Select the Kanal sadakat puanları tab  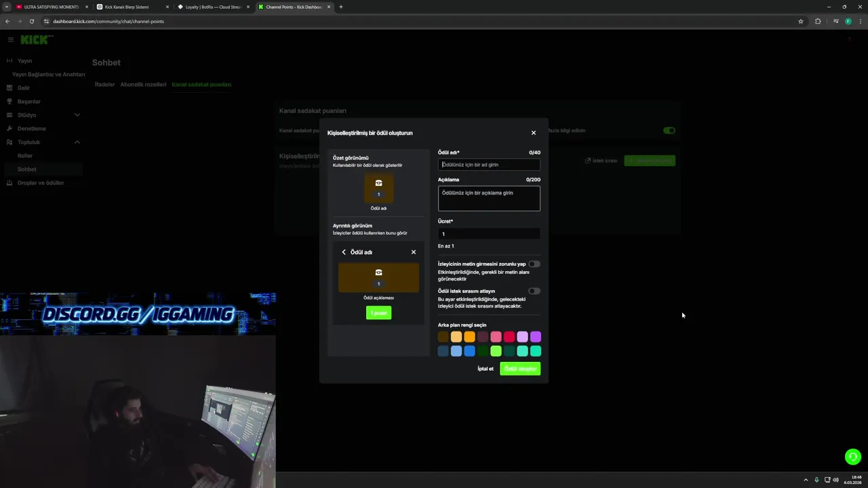click(201, 85)
